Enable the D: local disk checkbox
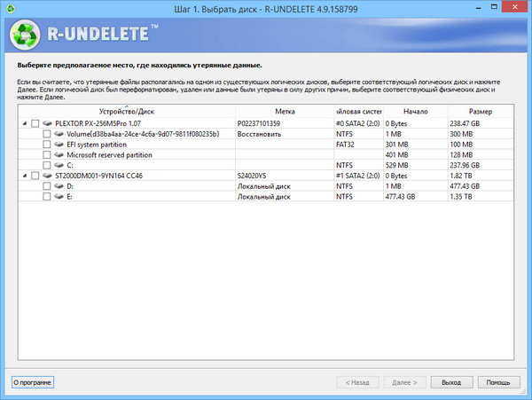The height and width of the screenshot is (400, 532). [x=47, y=186]
